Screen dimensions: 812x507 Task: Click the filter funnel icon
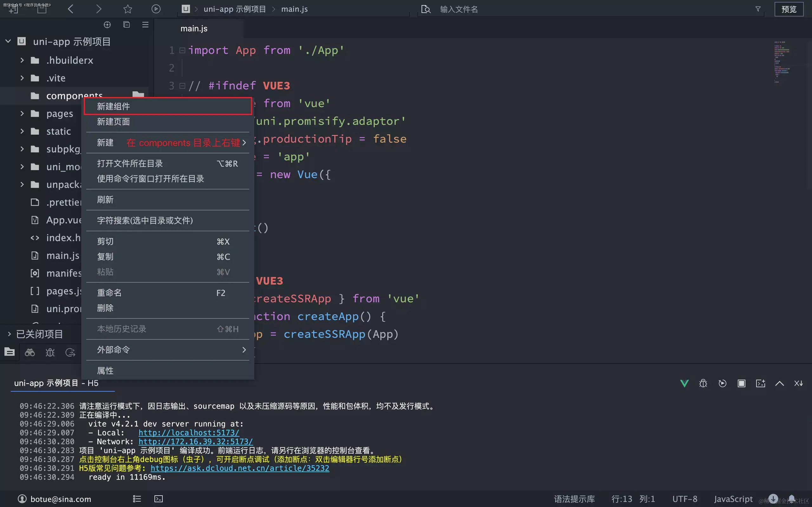[758, 9]
